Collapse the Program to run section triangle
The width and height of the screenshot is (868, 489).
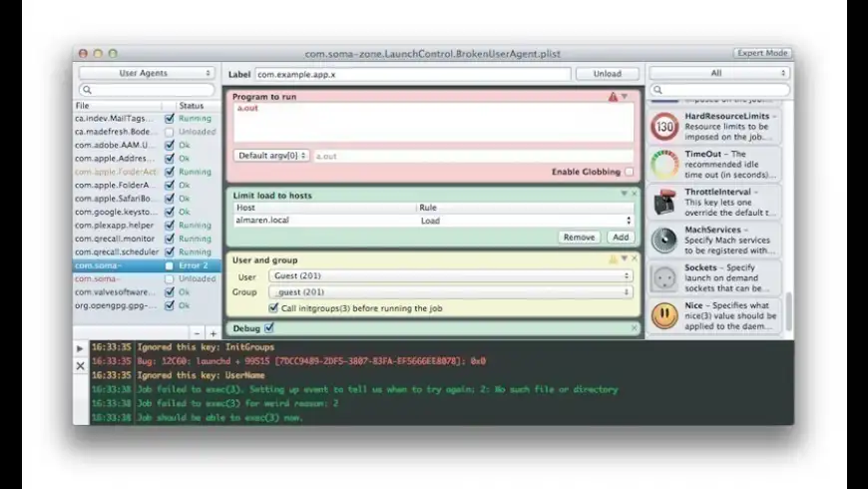pyautogui.click(x=625, y=97)
